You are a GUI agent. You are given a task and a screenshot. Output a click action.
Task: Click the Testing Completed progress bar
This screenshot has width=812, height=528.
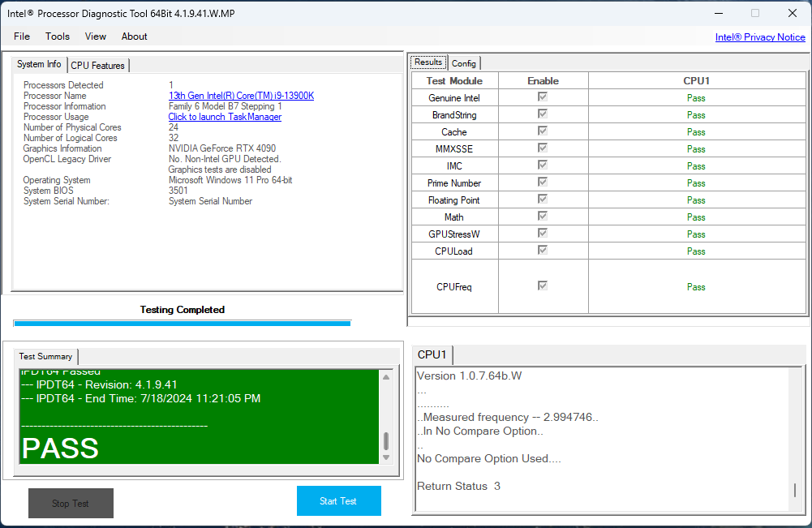tap(183, 324)
